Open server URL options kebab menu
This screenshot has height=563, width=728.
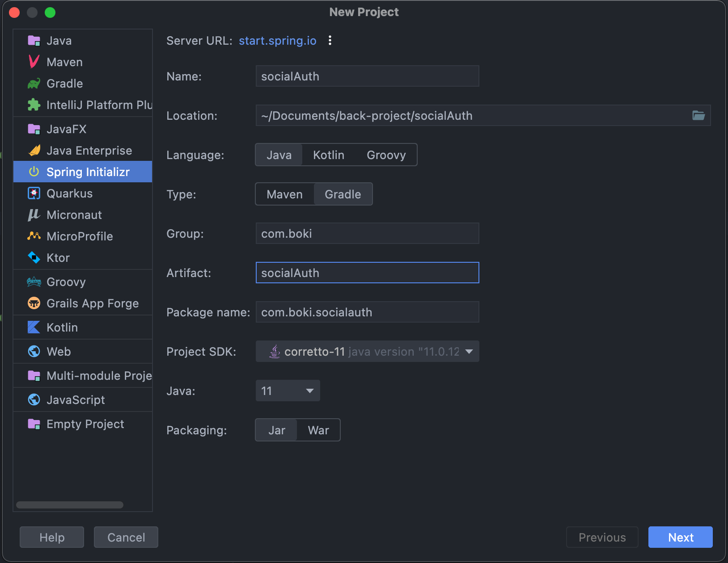pos(330,40)
